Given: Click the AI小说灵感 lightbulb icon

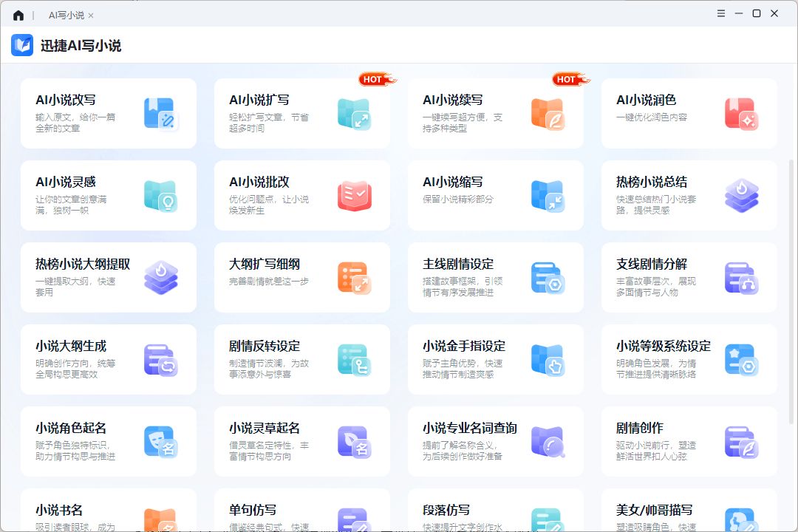Looking at the screenshot, I should [x=160, y=196].
